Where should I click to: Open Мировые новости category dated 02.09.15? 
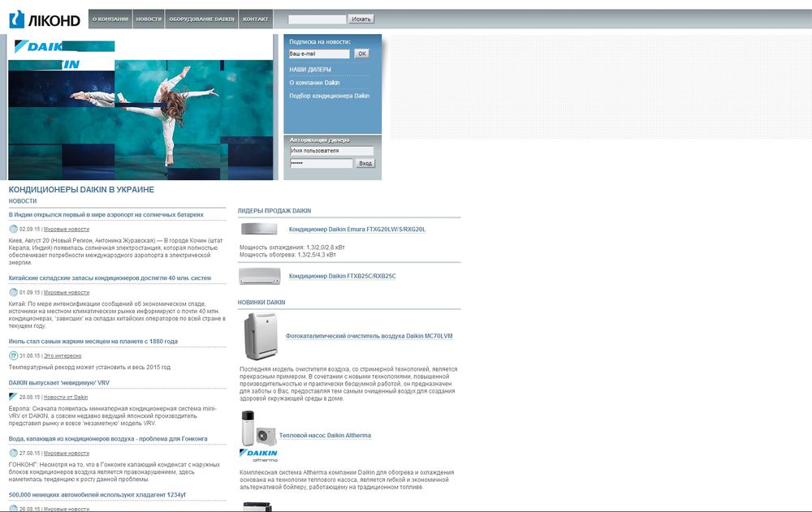[x=67, y=230]
